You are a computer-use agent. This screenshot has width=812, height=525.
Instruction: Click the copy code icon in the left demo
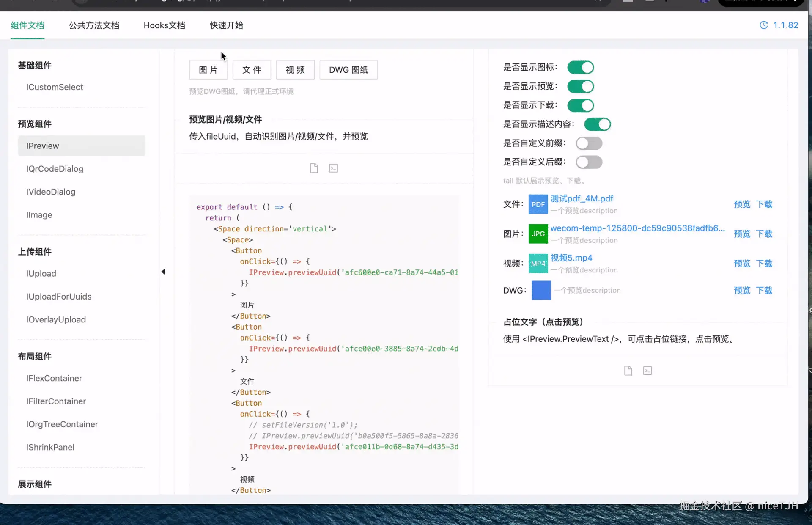coord(314,168)
